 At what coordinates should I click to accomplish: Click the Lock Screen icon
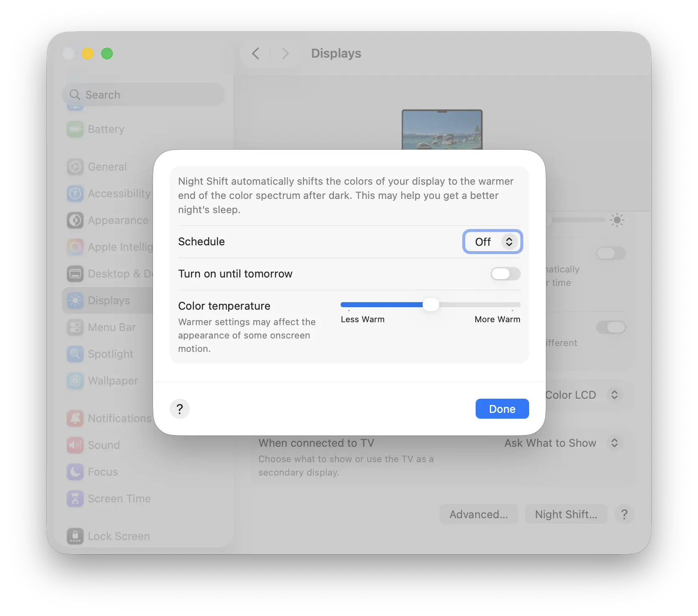pyautogui.click(x=75, y=536)
